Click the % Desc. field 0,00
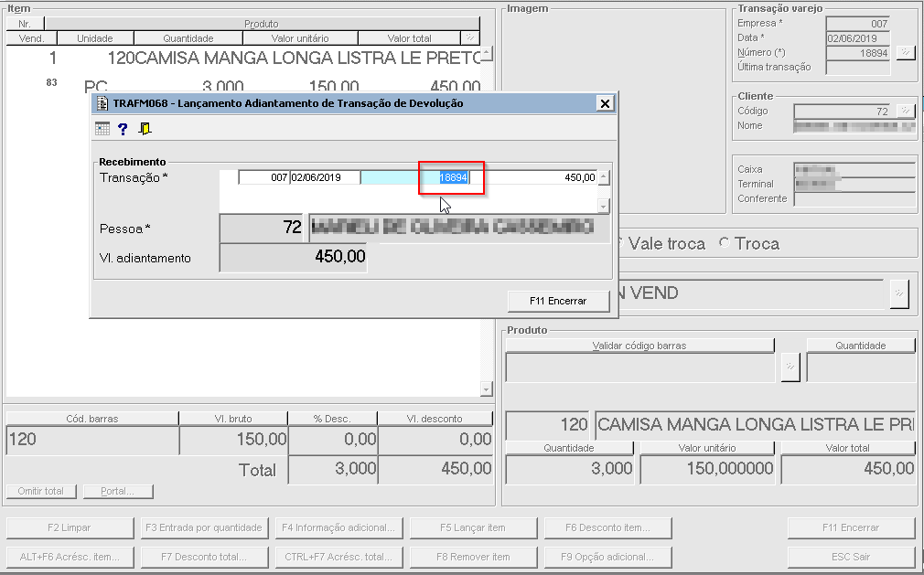 (333, 440)
